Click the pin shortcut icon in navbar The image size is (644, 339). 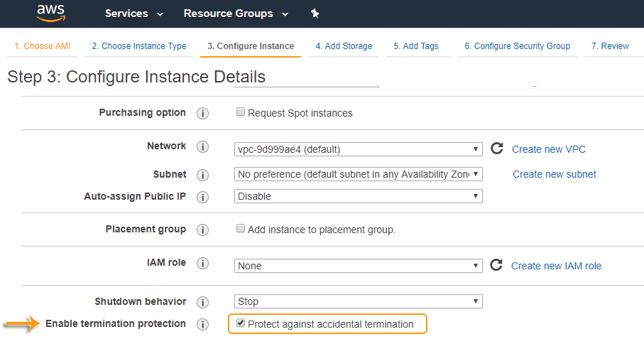315,14
